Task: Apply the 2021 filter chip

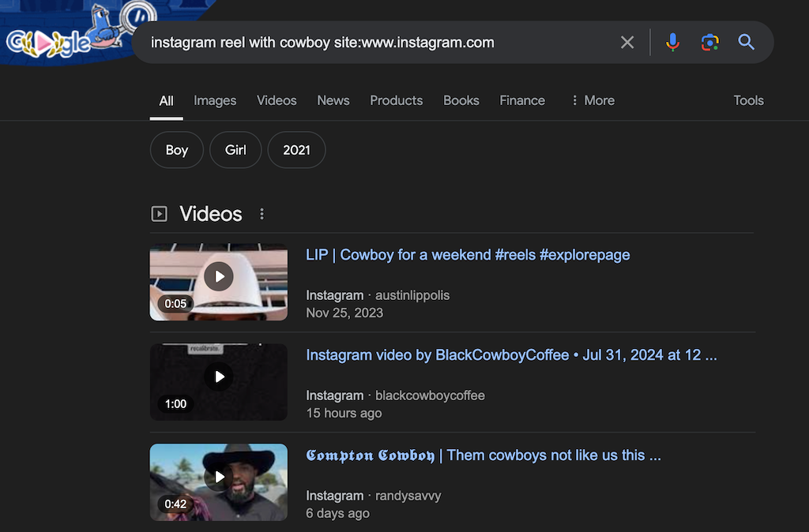Action: pyautogui.click(x=296, y=150)
